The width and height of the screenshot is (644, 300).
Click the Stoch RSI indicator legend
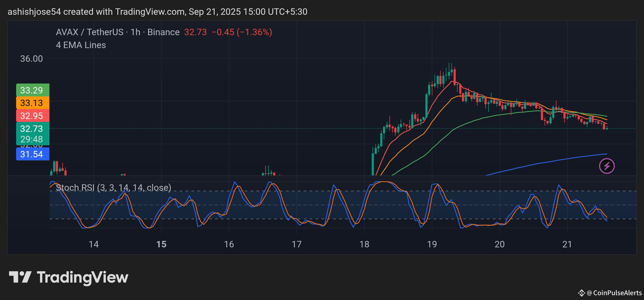click(x=113, y=187)
